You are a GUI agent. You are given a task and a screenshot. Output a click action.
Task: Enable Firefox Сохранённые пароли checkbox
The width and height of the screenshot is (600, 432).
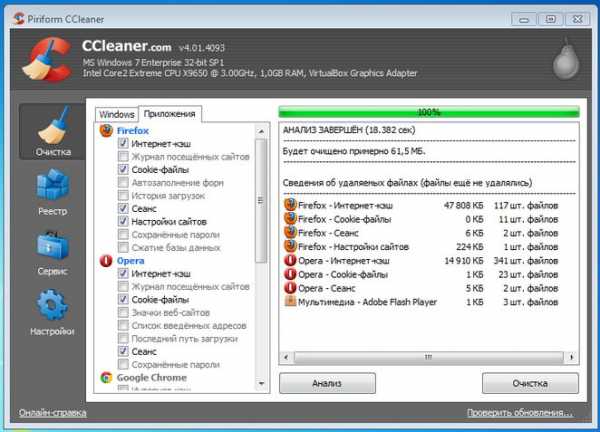click(x=123, y=235)
